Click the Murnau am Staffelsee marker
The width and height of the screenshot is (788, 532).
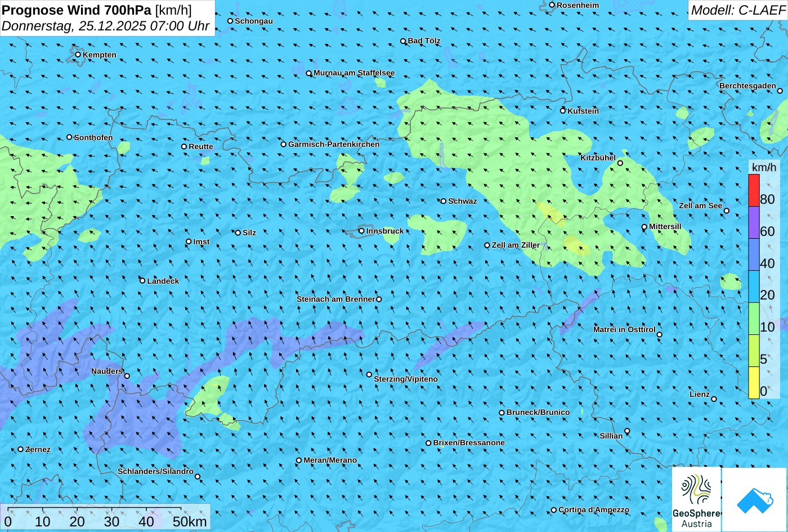coord(308,73)
